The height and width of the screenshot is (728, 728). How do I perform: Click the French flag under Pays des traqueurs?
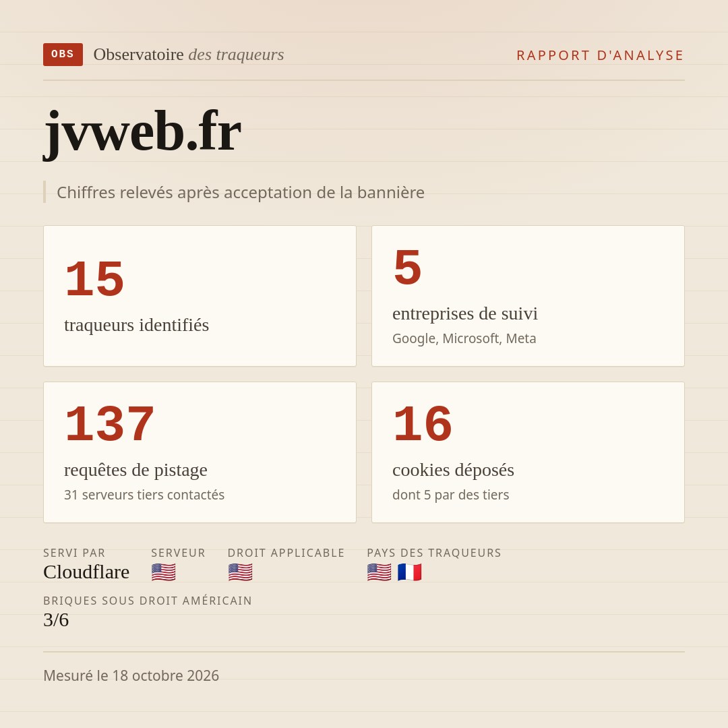(x=410, y=572)
